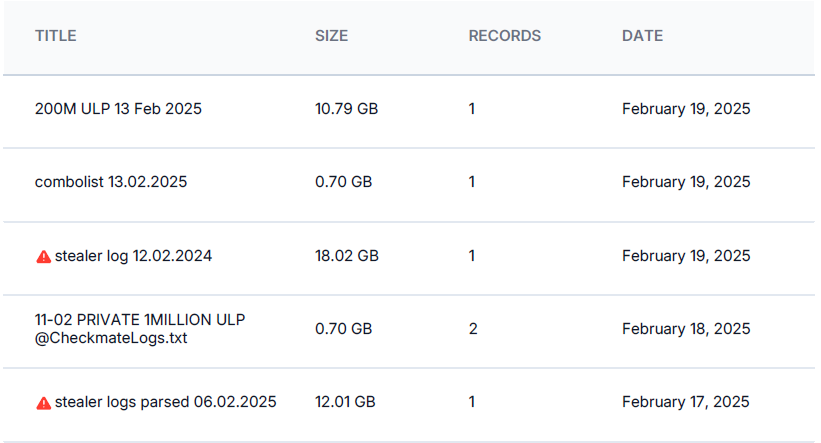821x443 pixels.
Task: Open stealer logs parsed 06.02.2025 title
Action: 165,402
